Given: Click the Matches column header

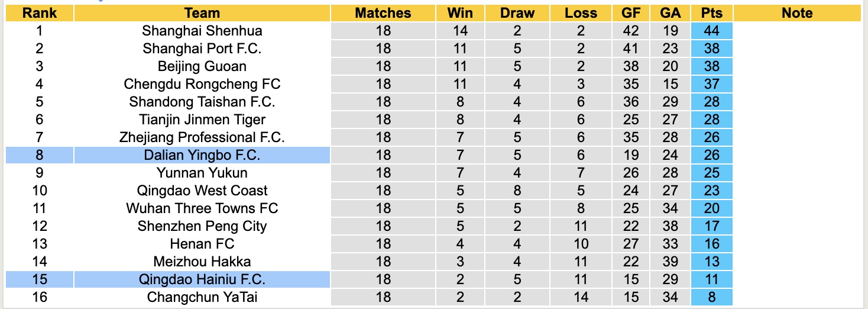Looking at the screenshot, I should point(383,13).
